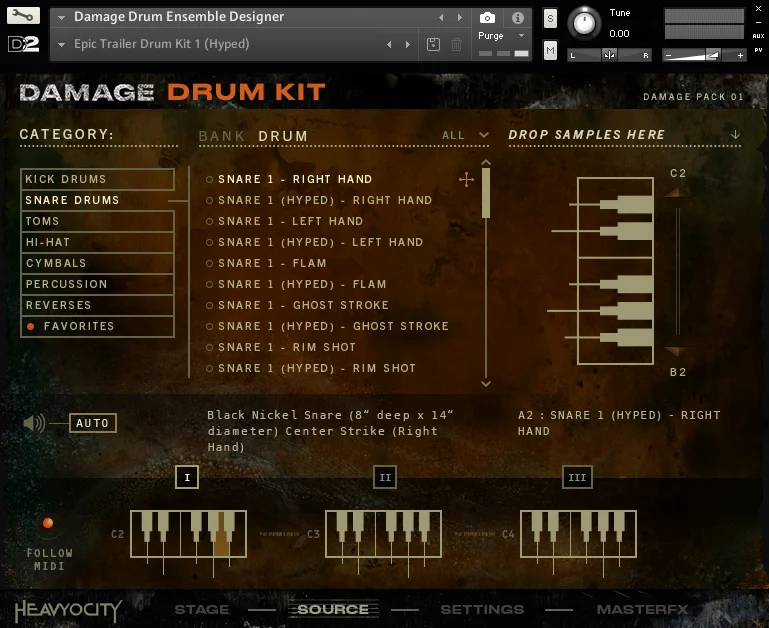Screen dimensions: 769x628
Task: Toggle the Mute M button
Action: (x=550, y=50)
